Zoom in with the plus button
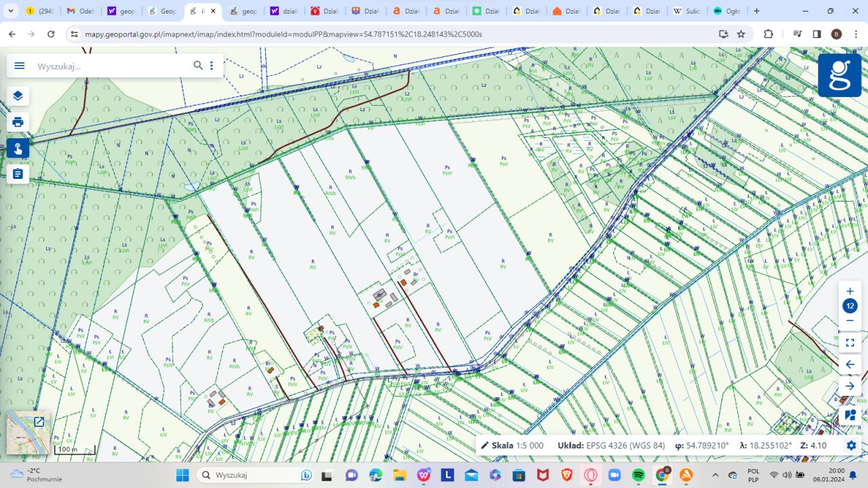The width and height of the screenshot is (868, 488). 850,291
